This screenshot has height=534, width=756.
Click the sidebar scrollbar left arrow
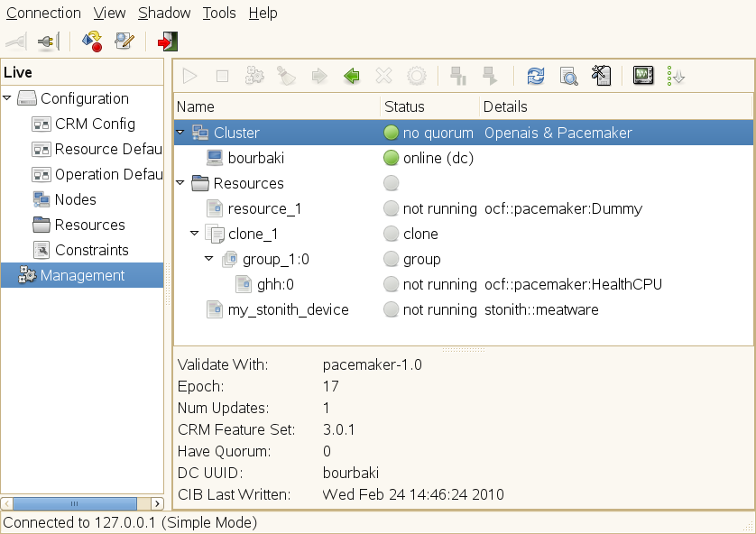(x=6, y=503)
